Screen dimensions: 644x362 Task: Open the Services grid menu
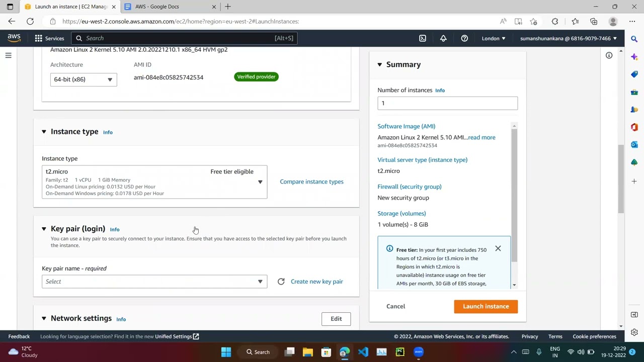click(38, 38)
